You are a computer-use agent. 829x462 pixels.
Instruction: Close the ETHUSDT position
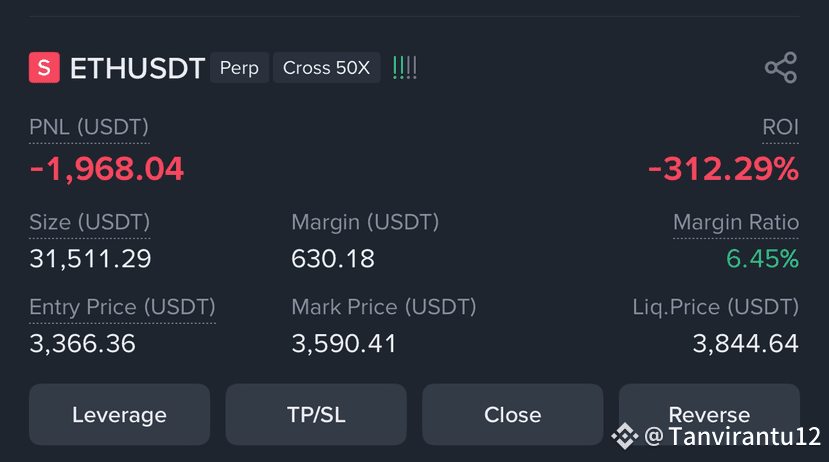[512, 414]
